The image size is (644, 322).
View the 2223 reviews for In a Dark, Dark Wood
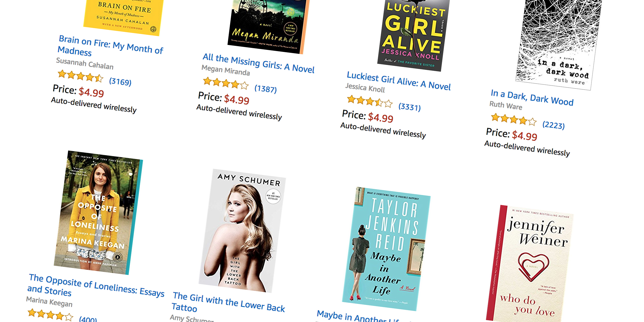(x=553, y=125)
